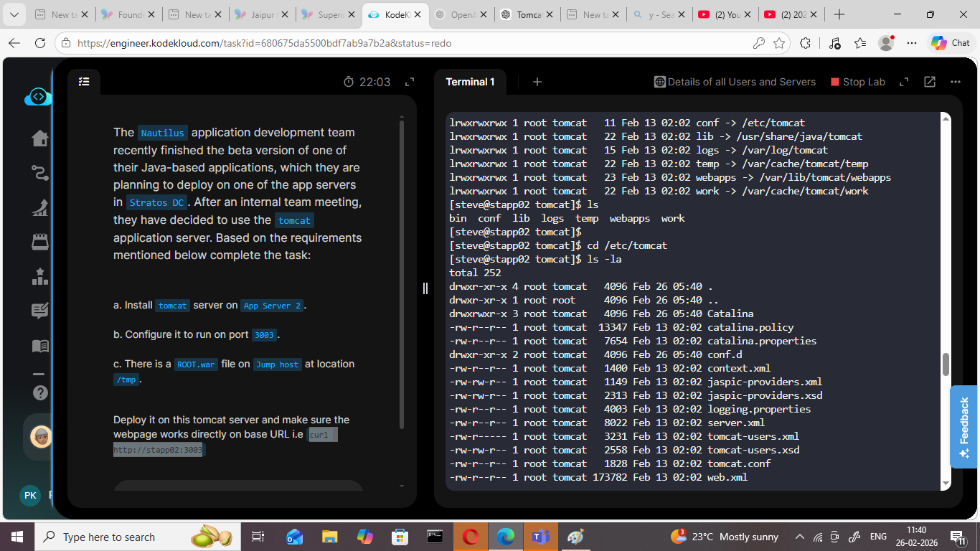This screenshot has height=551, width=980.
Task: Maximize the terminal panel
Action: coord(904,82)
